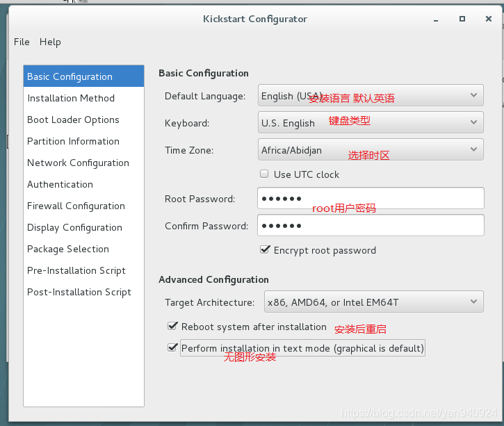The width and height of the screenshot is (504, 426).
Task: Open the Help menu
Action: click(50, 42)
